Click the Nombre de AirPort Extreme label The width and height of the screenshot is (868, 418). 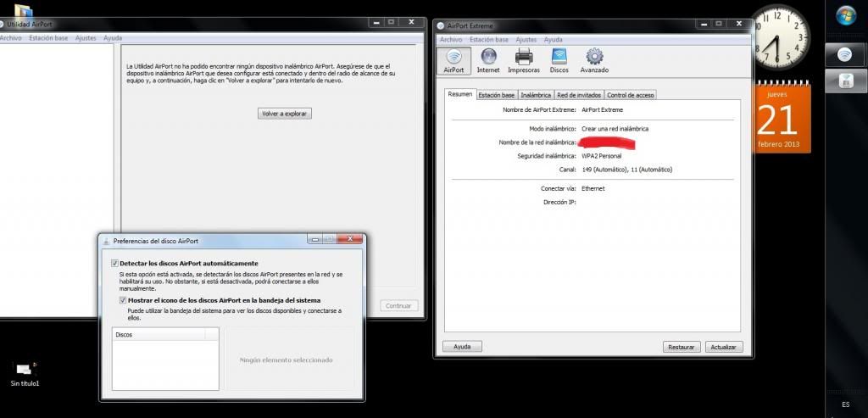point(539,109)
